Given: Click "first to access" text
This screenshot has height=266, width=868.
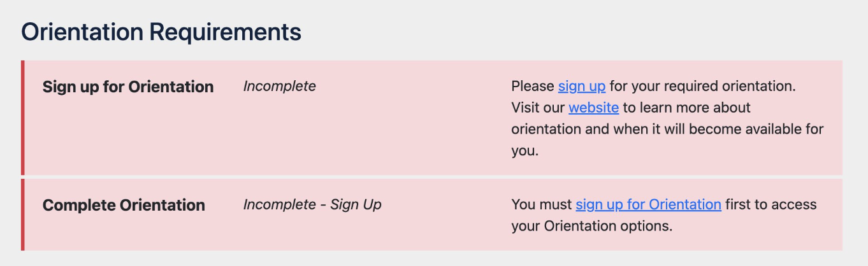Looking at the screenshot, I should pos(770,204).
